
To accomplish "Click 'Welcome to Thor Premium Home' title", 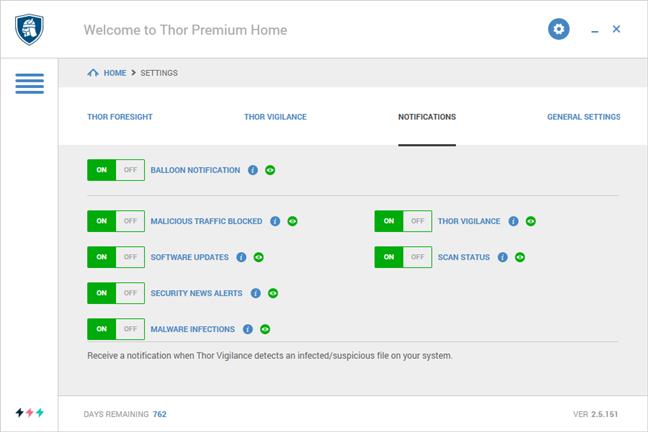I will pyautogui.click(x=185, y=30).
